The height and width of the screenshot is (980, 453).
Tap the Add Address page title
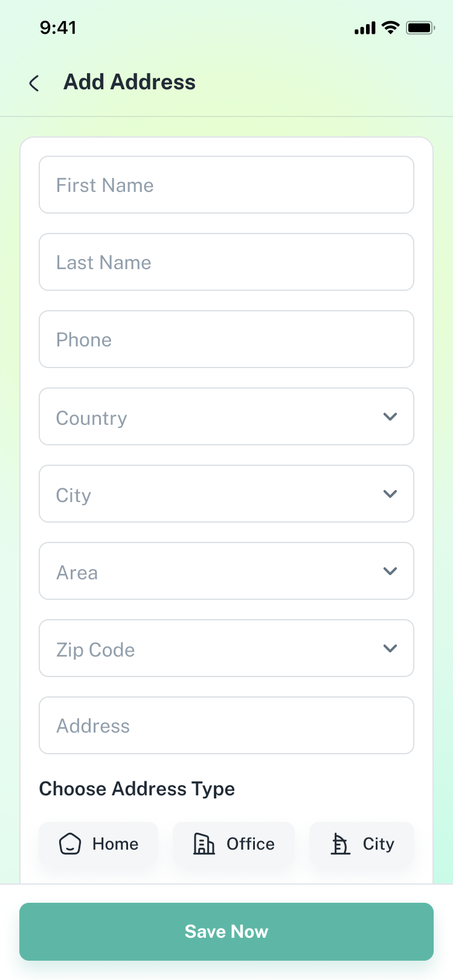pyautogui.click(x=130, y=82)
